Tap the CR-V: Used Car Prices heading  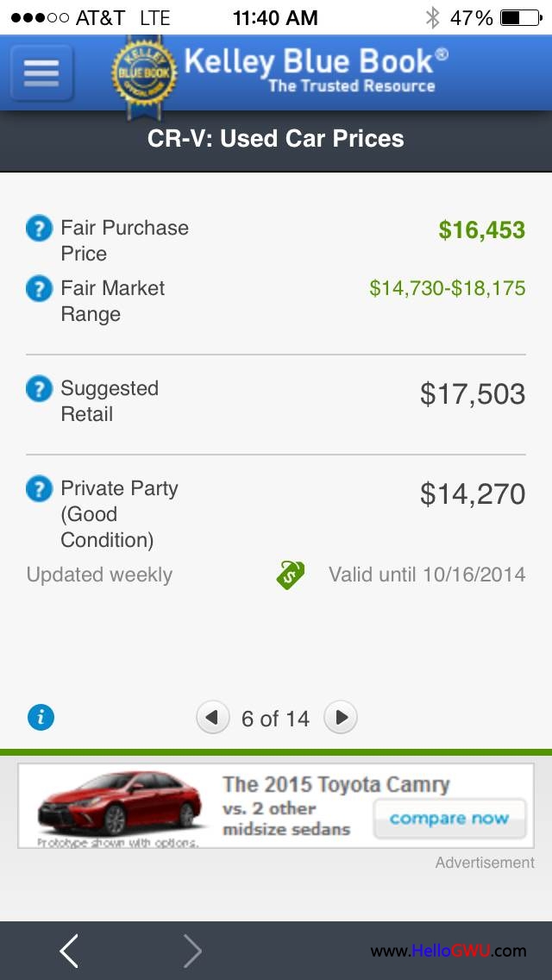click(x=276, y=139)
